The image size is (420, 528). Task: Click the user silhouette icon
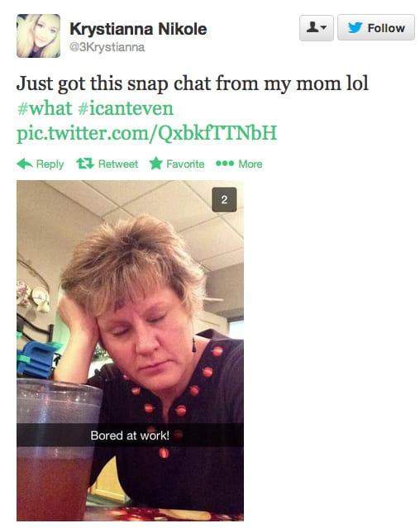(313, 27)
